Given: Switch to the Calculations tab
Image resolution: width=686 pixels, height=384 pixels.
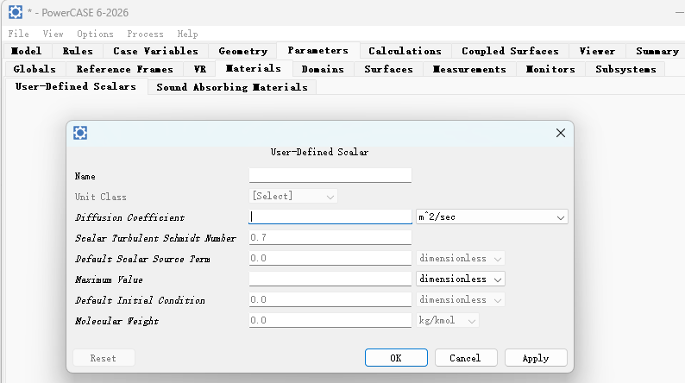Looking at the screenshot, I should point(405,51).
